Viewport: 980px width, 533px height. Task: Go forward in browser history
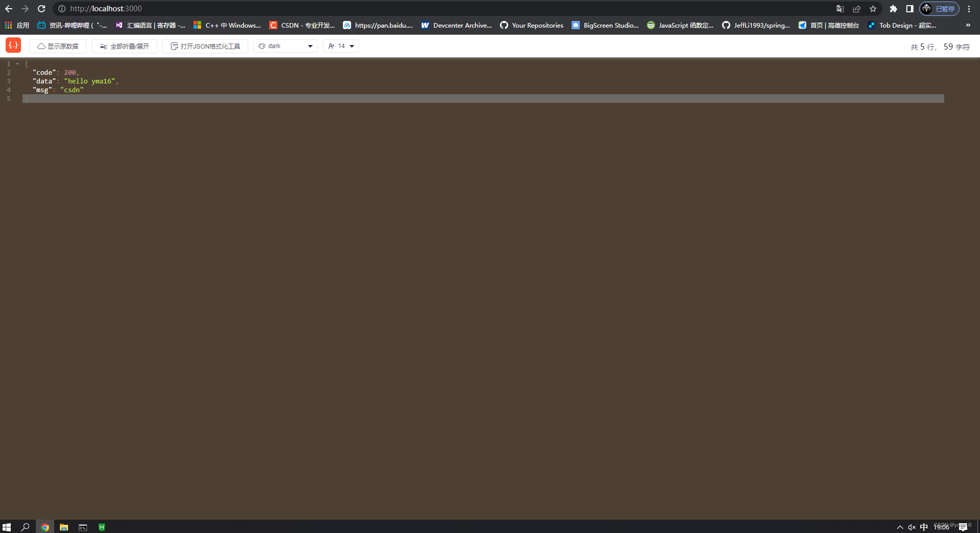point(25,9)
